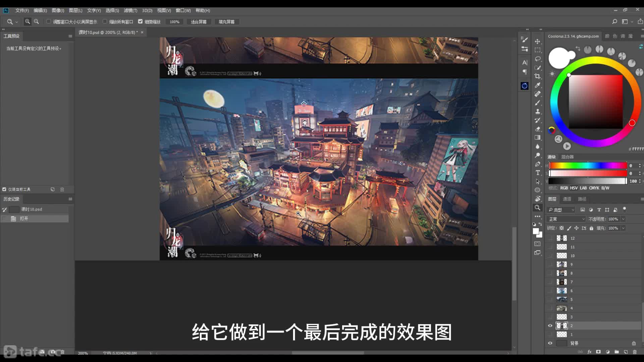Switch to the 通道 tab
Screen dimensions: 644x362
[x=567, y=199]
